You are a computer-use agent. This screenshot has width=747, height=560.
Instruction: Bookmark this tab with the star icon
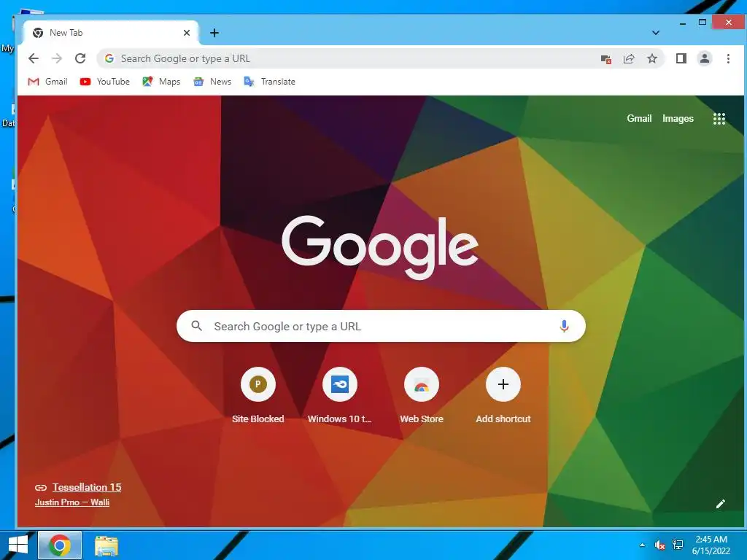coord(652,58)
